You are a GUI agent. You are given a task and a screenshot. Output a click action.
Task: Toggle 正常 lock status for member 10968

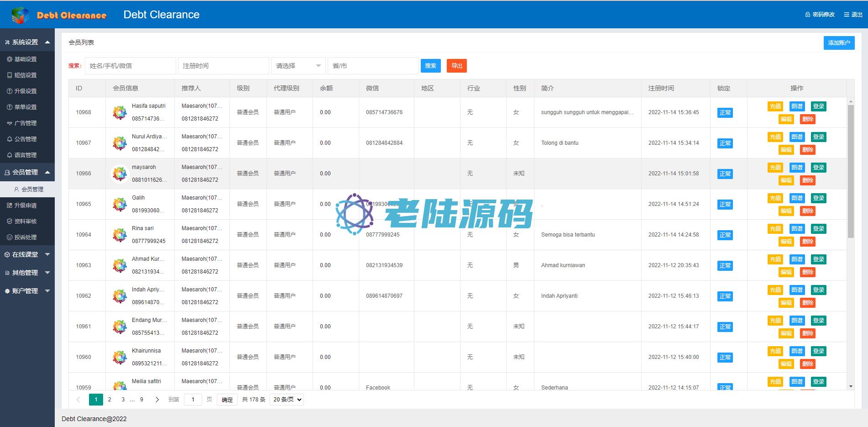[x=725, y=113]
